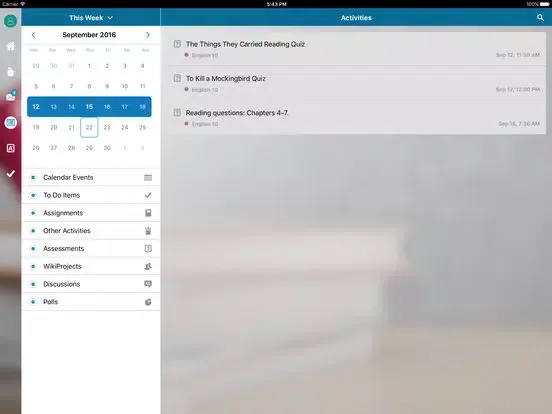This screenshot has height=414, width=552.
Task: Click the Assignments notebook icon
Action: tap(148, 213)
